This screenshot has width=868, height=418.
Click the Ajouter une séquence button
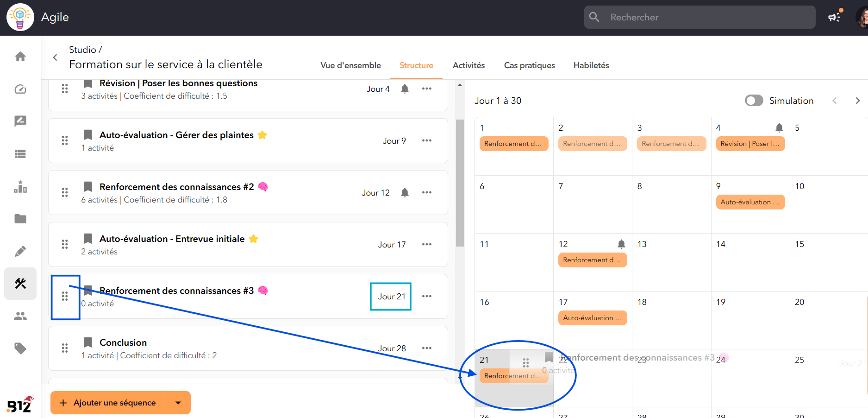108,403
